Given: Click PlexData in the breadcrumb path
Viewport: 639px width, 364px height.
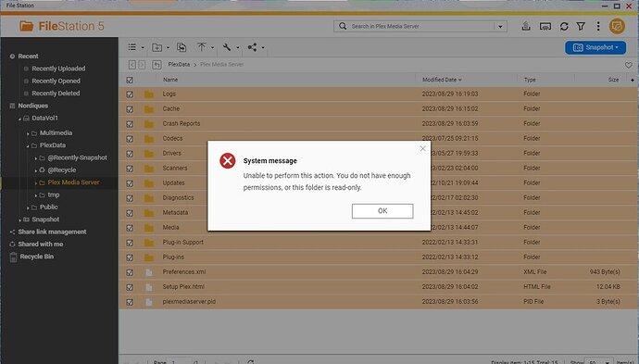Looking at the screenshot, I should click(x=179, y=65).
